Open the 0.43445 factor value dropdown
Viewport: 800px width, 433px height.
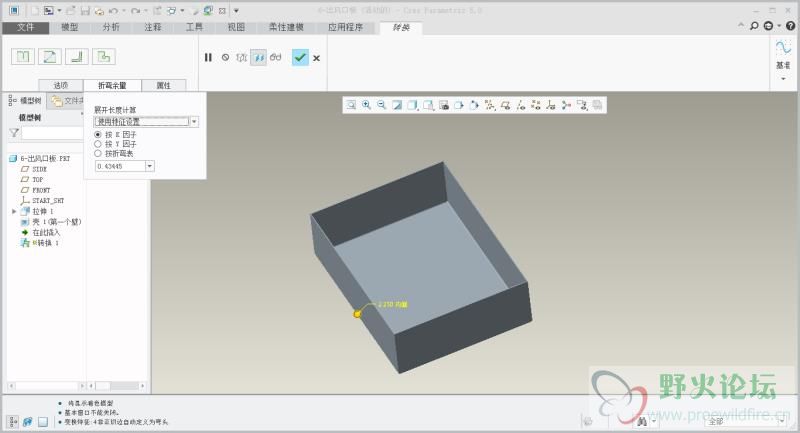[x=150, y=166]
